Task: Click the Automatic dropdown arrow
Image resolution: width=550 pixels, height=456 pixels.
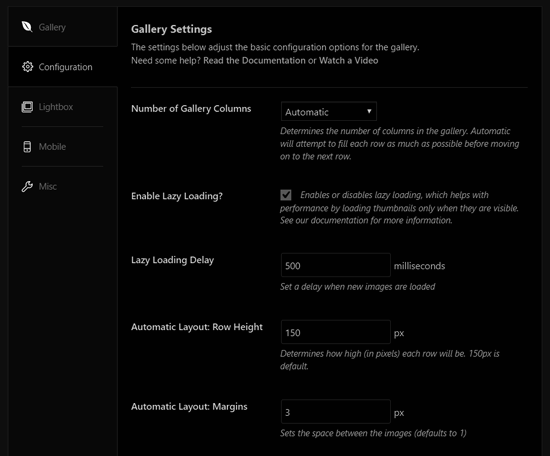Action: point(369,111)
